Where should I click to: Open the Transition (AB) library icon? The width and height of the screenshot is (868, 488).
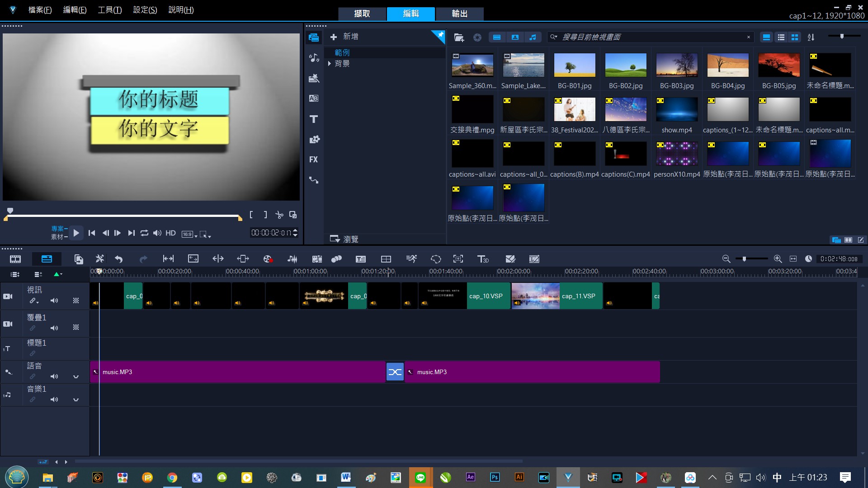click(314, 98)
